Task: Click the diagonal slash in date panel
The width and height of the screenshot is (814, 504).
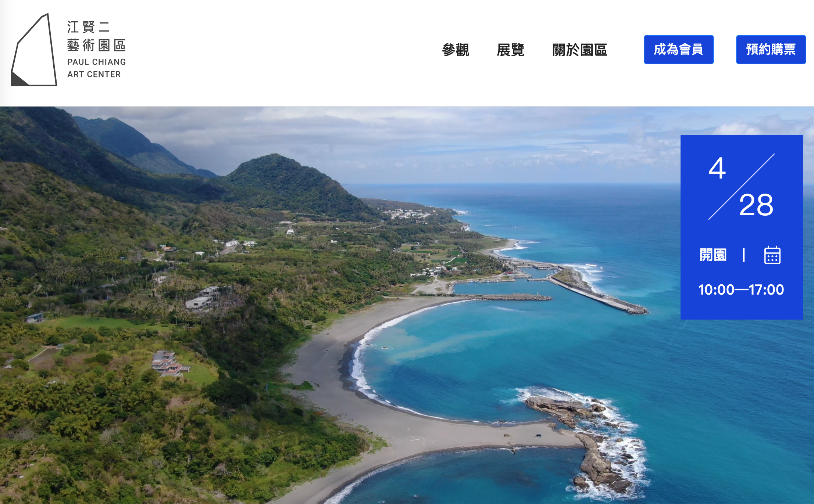Action: click(742, 187)
